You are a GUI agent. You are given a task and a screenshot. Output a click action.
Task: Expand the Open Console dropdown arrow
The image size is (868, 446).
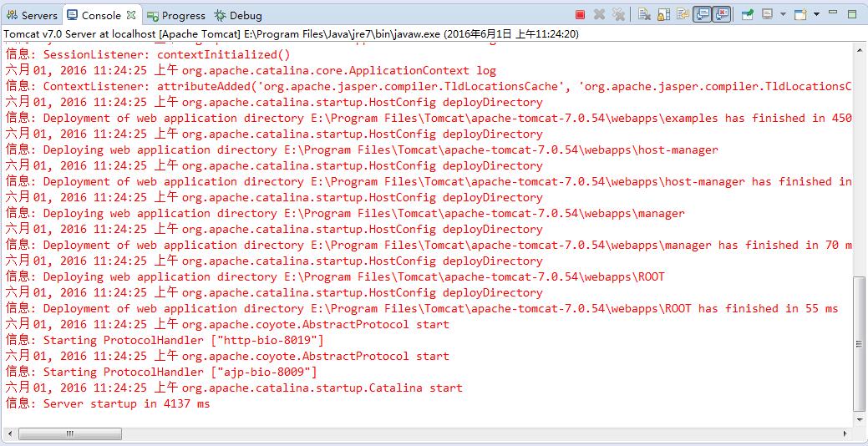(816, 15)
